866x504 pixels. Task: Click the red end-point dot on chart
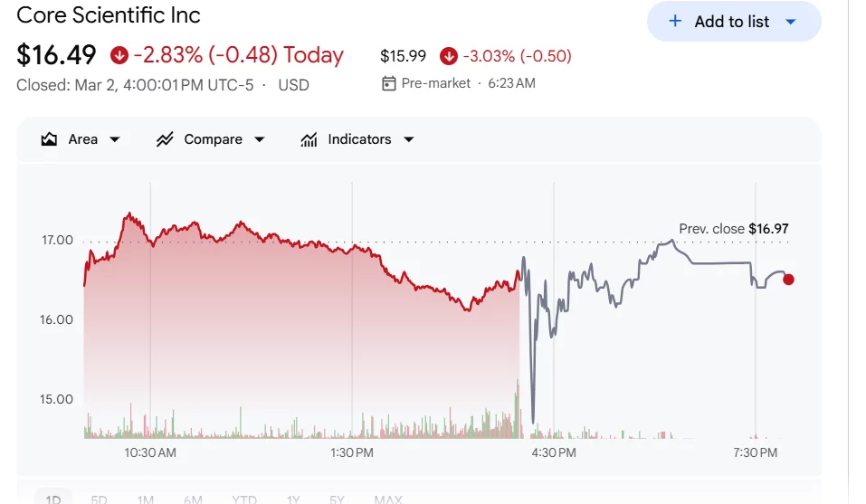click(788, 280)
